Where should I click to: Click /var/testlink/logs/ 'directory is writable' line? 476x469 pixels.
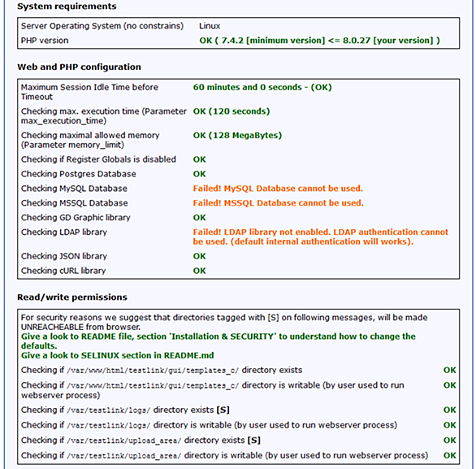click(x=209, y=425)
